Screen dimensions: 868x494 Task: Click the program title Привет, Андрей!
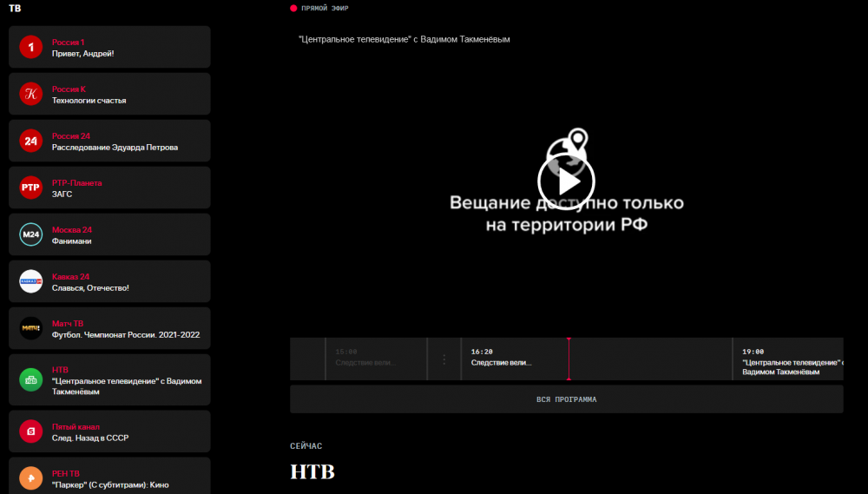[83, 54]
